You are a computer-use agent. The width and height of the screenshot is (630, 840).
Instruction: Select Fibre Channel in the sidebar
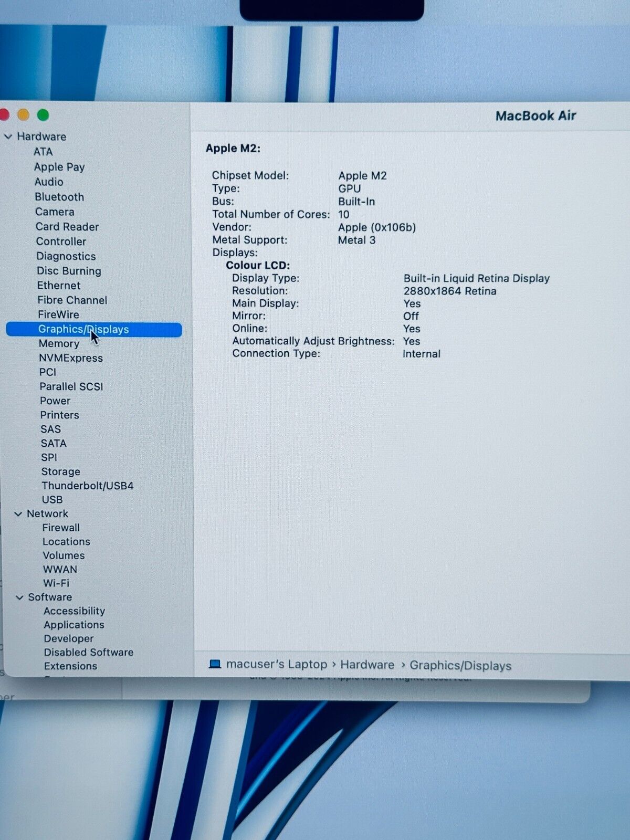[x=72, y=300]
